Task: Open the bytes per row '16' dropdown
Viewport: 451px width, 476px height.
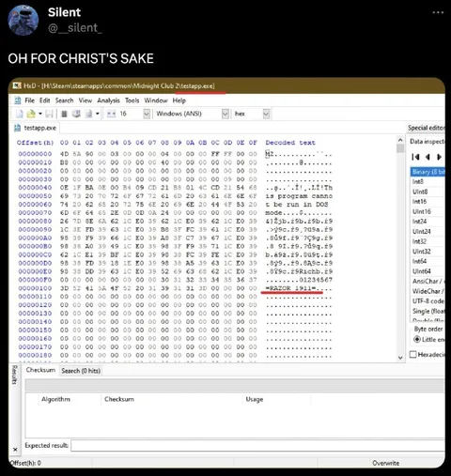Action: click(x=147, y=114)
